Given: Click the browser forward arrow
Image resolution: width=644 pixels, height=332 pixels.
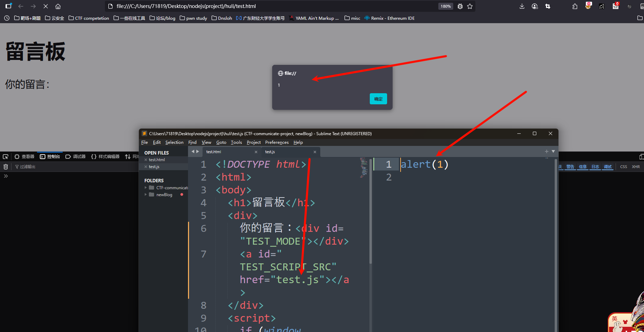Looking at the screenshot, I should pos(33,6).
